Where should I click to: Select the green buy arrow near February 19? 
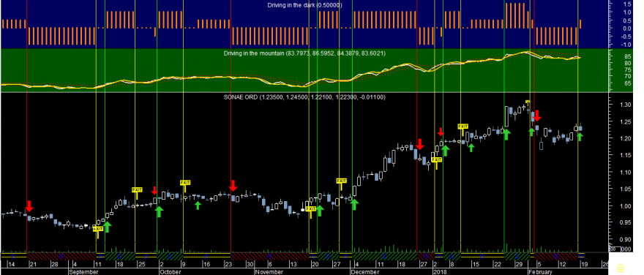click(580, 137)
